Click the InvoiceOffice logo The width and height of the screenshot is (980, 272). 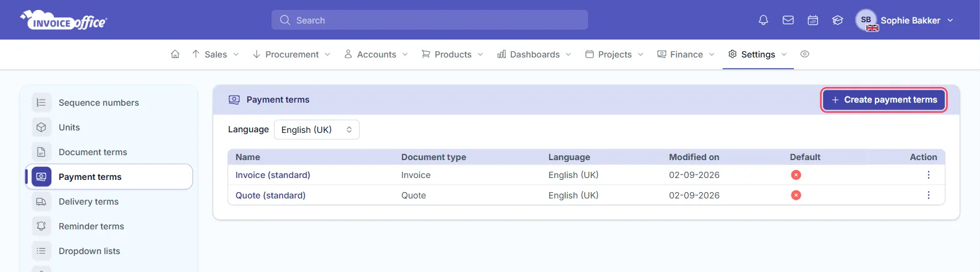point(64,20)
